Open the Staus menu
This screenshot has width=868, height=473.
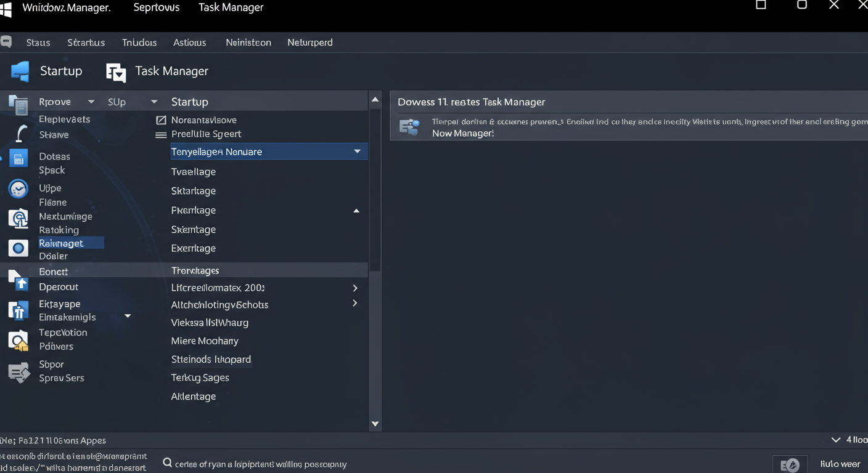38,42
